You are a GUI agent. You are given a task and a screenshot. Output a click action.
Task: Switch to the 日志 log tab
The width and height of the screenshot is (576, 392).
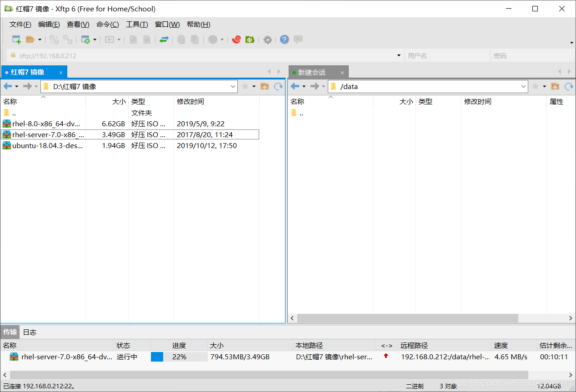(x=30, y=332)
